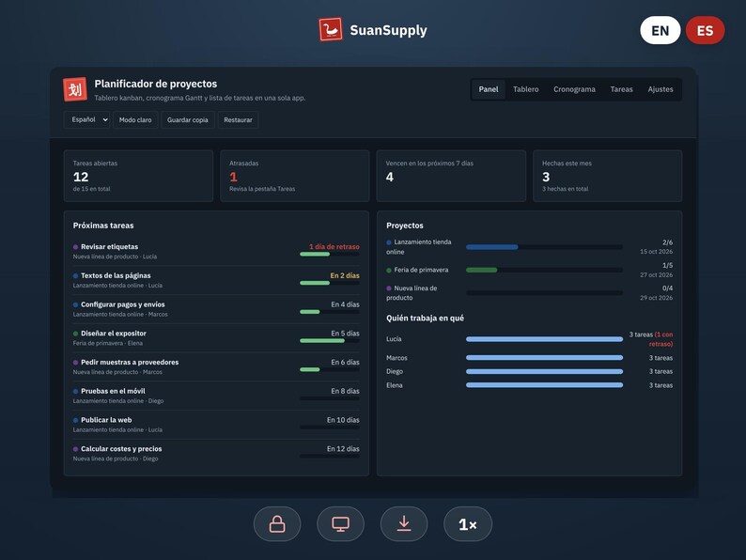Click the Quién trabaja en qué heading
The image size is (746, 560).
point(425,318)
